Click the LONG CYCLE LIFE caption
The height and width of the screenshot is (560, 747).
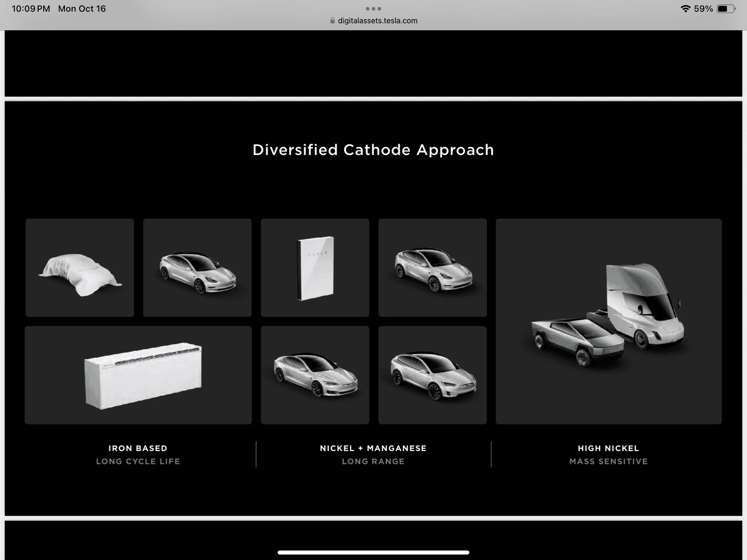138,461
